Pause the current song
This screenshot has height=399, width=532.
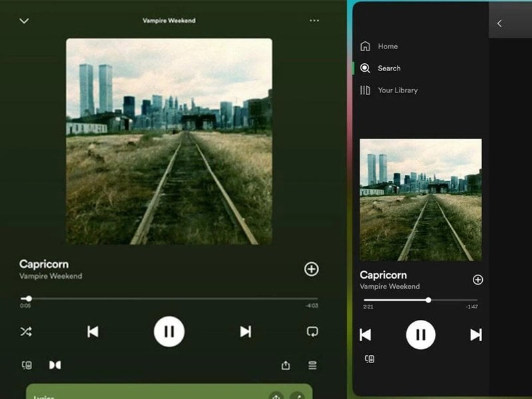[169, 331]
